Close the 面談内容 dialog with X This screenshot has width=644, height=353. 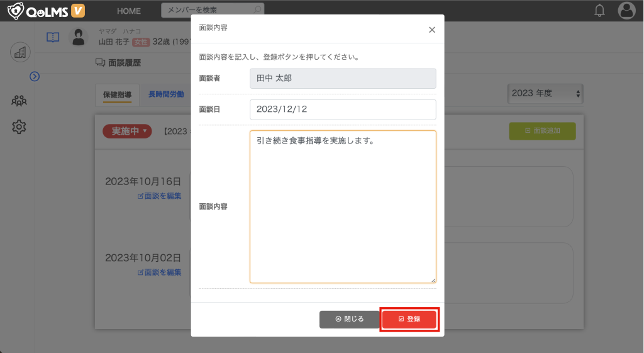coord(431,30)
